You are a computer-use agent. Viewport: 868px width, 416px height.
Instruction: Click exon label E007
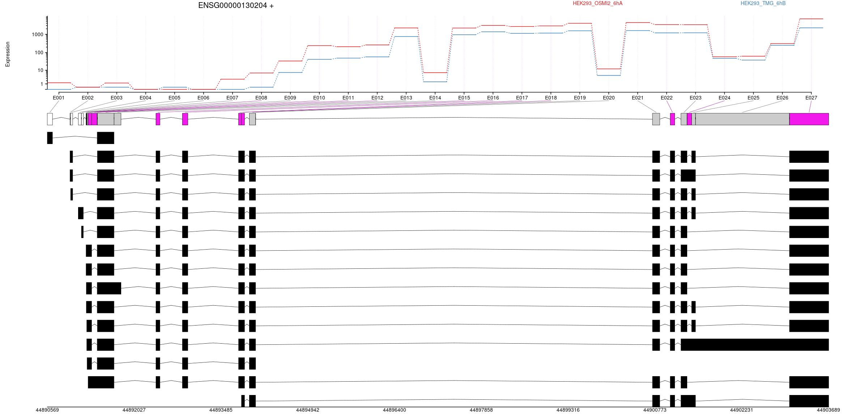[x=232, y=98]
